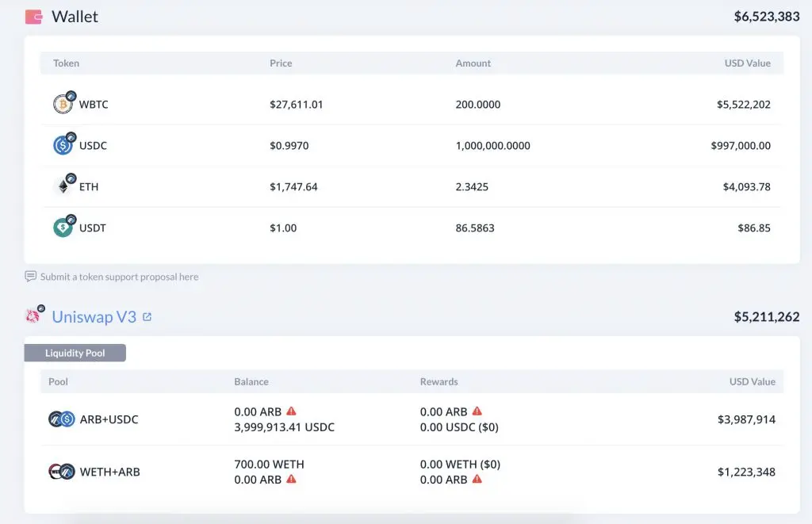
Task: Click WBTC amount 200.0000
Action: coord(478,104)
